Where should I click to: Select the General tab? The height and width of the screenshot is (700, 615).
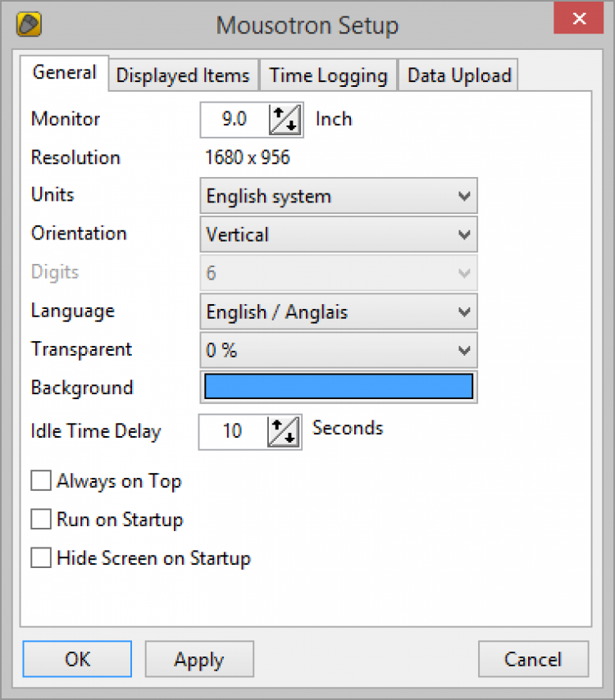point(64,73)
